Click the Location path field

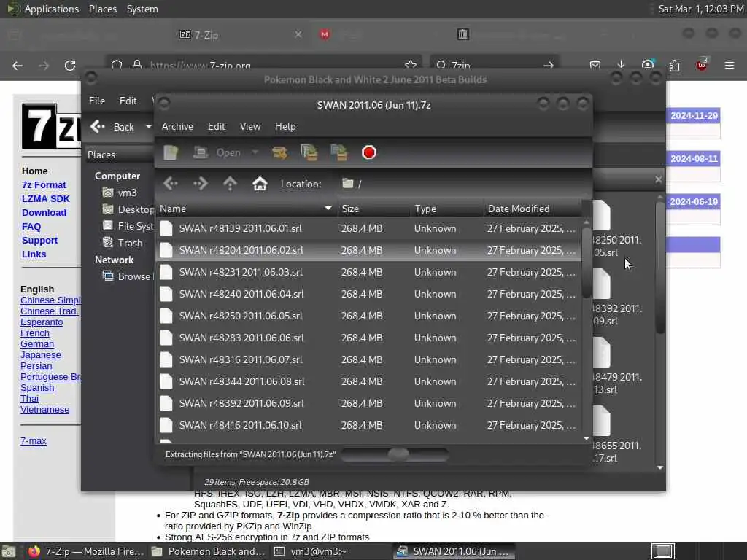pos(462,184)
